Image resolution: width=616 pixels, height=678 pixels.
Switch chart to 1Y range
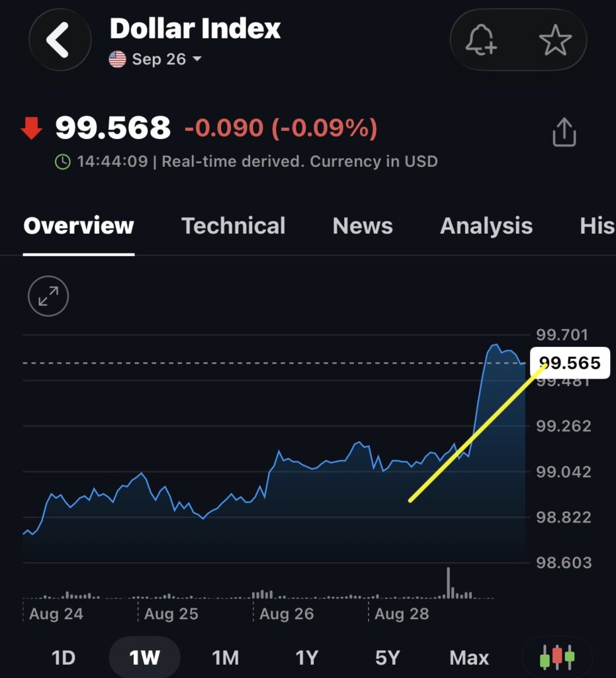tap(307, 657)
